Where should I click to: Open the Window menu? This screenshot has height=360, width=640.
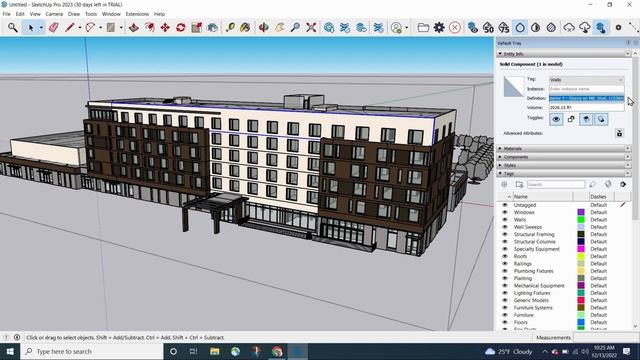click(x=111, y=14)
